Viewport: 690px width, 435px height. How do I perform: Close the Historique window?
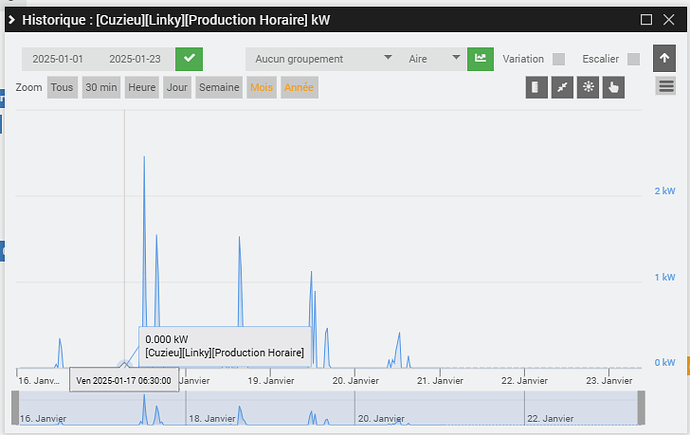coord(669,19)
